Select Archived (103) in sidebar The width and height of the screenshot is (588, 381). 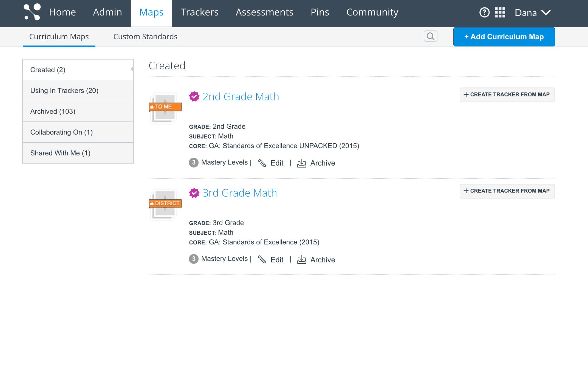53,111
